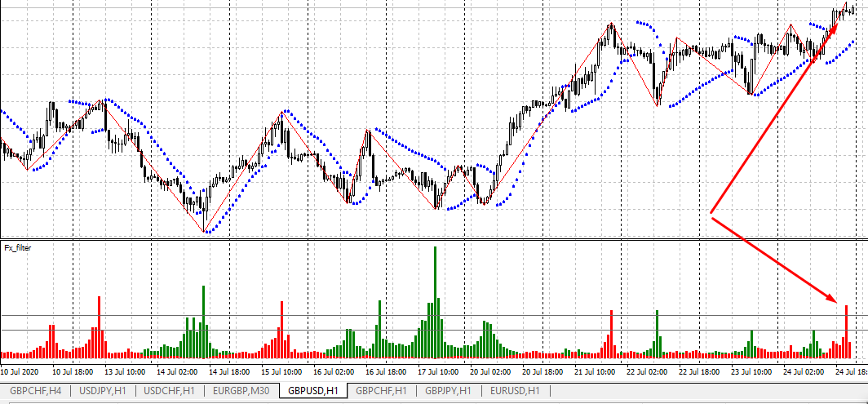The height and width of the screenshot is (404, 868).
Task: Click the 24 Jul 02:00 time label
Action: click(805, 371)
